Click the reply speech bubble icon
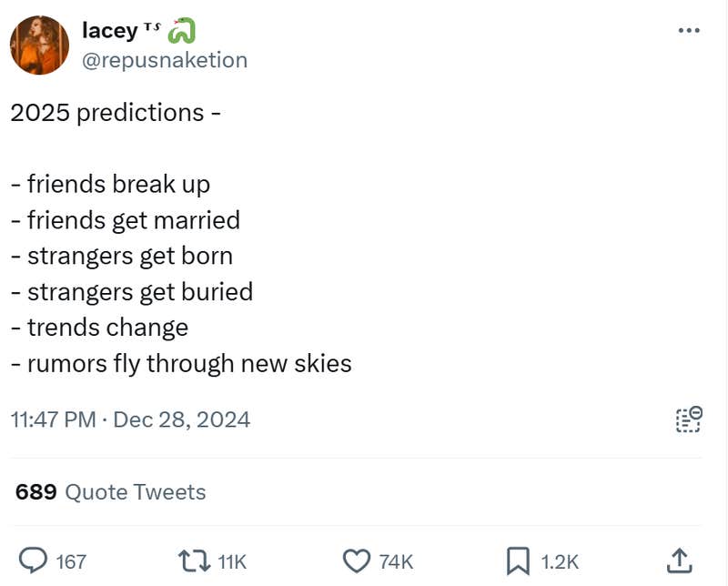728x586 pixels. tap(35, 561)
